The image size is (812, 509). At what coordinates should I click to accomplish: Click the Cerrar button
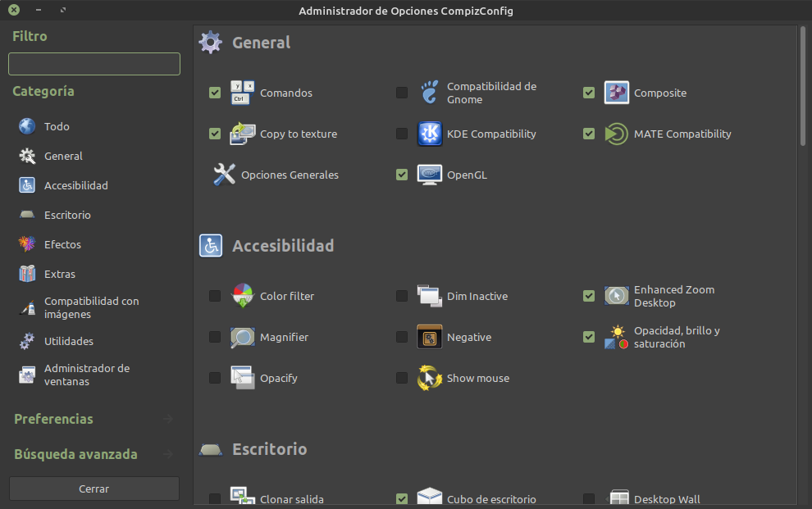(94, 488)
